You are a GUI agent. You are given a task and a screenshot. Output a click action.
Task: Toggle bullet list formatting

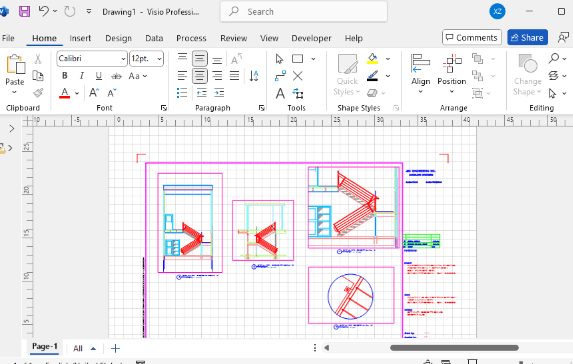(182, 93)
